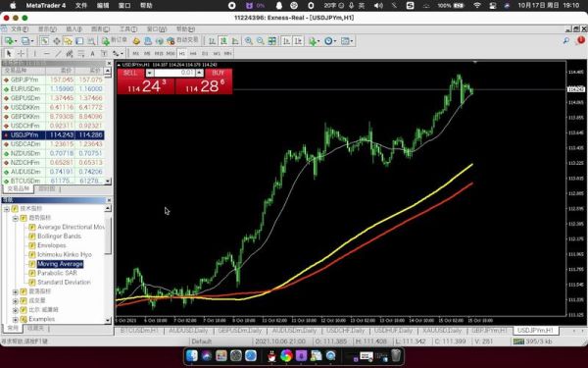This screenshot has height=368, width=588.
Task: Toggle the Market Watch panel icon
Action: point(44,41)
